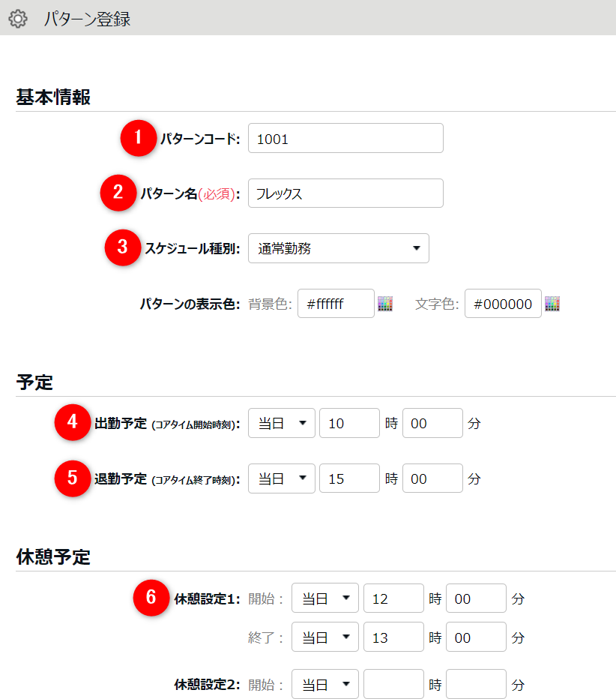
Task: Open 休憩設定1 開始 day dropdown
Action: point(324,598)
